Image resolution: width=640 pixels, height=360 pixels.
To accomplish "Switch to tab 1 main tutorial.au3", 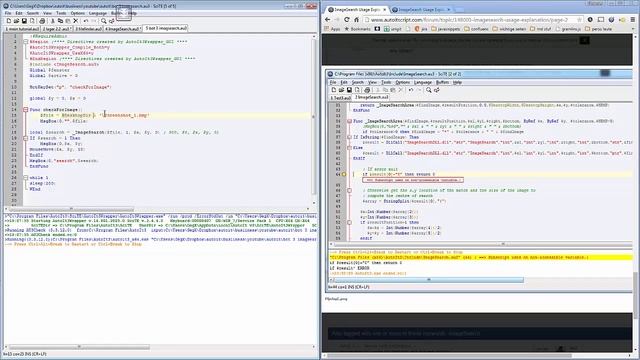I will pyautogui.click(x=22, y=29).
